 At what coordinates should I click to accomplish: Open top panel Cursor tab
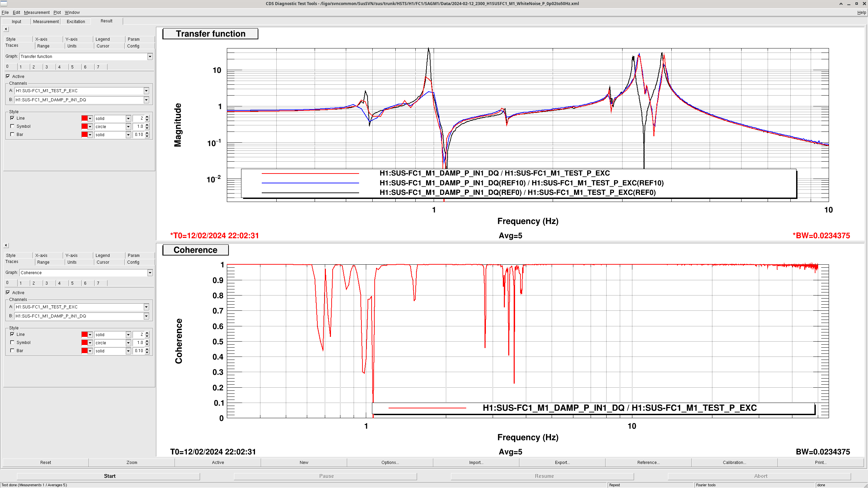(x=103, y=46)
